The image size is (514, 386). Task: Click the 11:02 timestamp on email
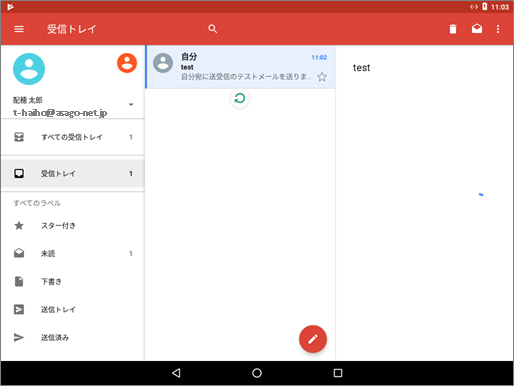pos(319,57)
